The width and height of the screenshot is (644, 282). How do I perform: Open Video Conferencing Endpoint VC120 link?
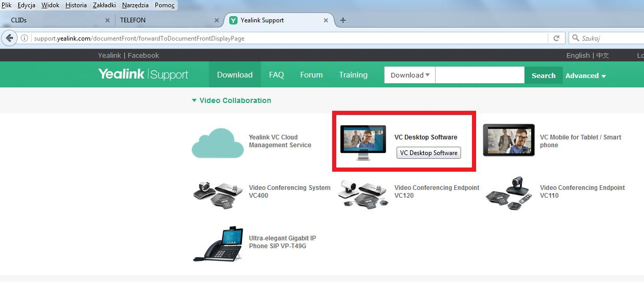[x=437, y=191]
